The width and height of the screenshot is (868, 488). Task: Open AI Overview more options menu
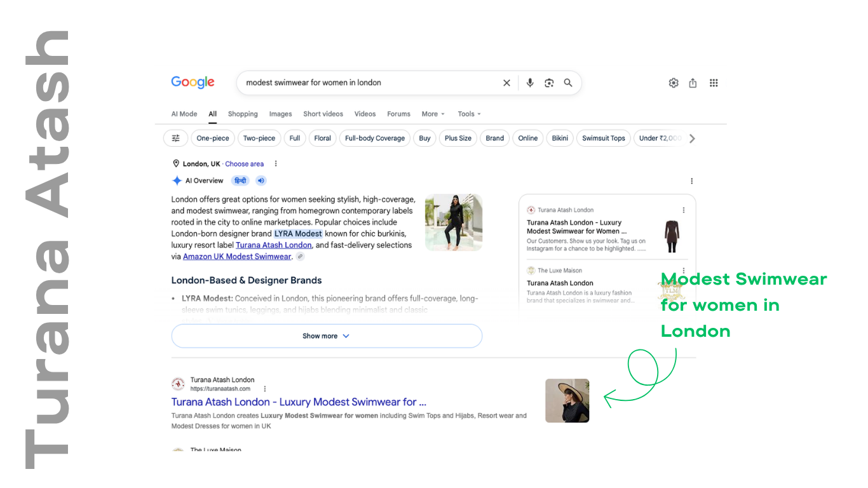(x=692, y=181)
